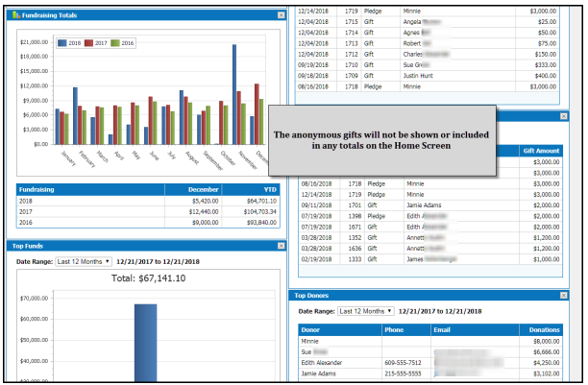
Task: Click the blue bar in Top Funds chart
Action: click(145, 343)
